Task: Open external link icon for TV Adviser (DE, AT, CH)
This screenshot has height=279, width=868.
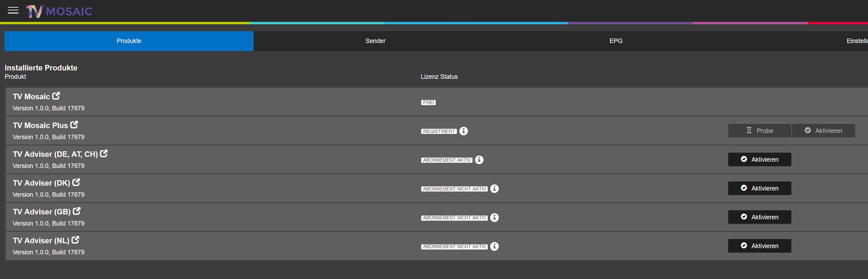Action: (x=104, y=153)
